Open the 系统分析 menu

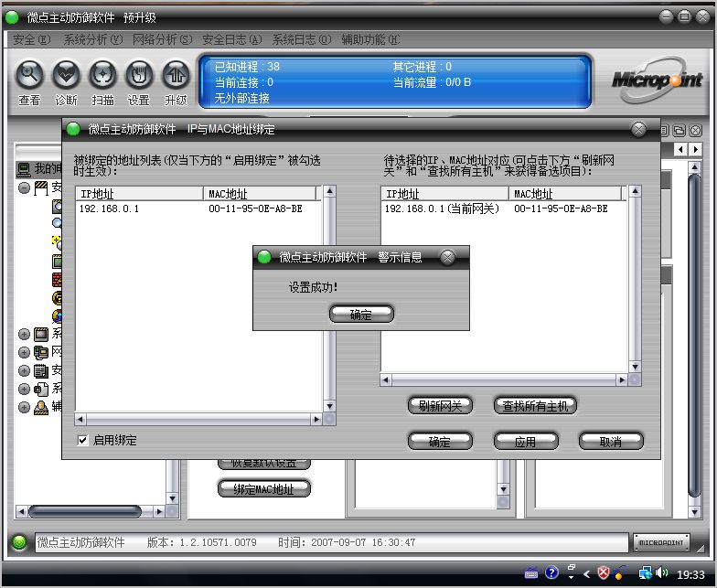93,40
